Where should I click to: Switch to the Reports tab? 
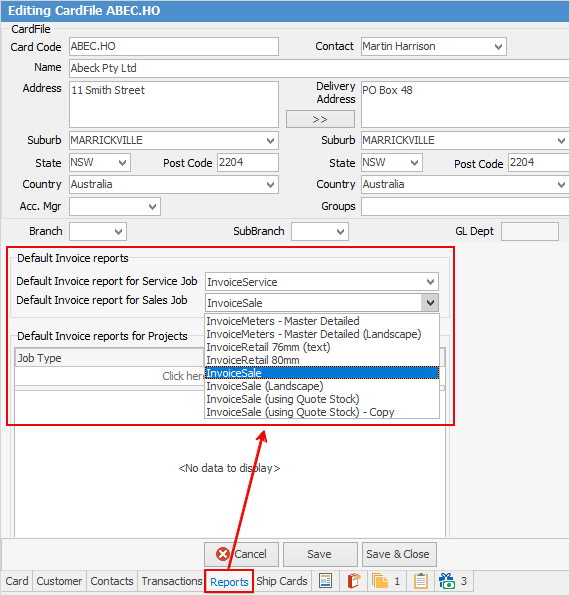click(229, 582)
